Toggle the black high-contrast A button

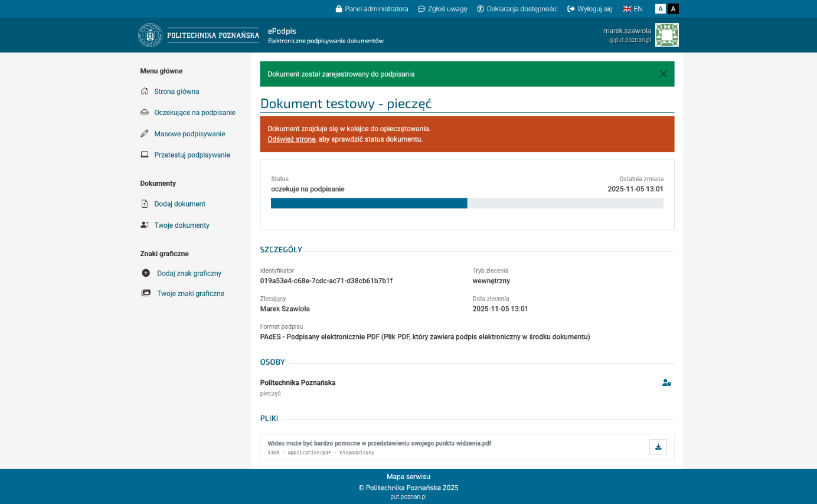674,9
